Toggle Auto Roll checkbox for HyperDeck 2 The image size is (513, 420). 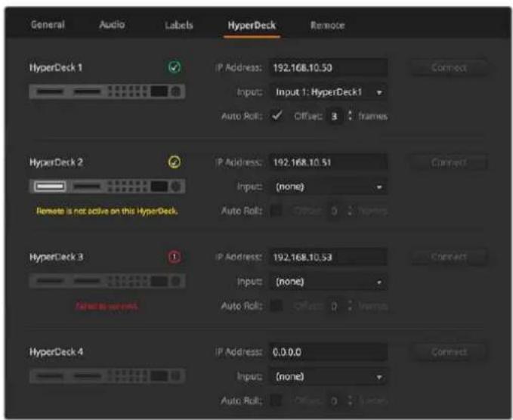pos(277,211)
